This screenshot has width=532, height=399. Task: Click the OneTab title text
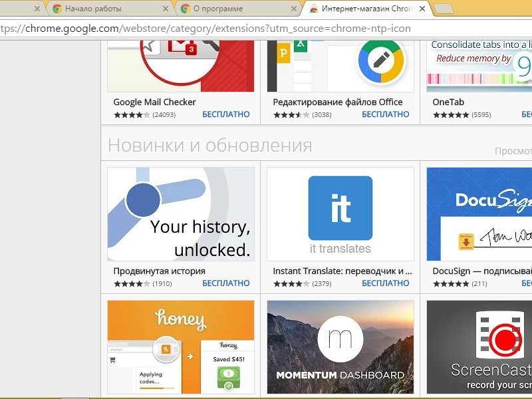click(448, 102)
